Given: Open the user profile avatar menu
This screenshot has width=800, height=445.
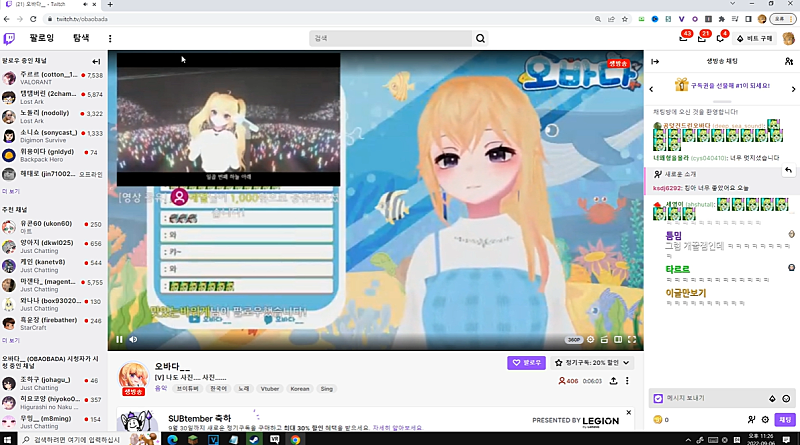Looking at the screenshot, I should click(x=788, y=38).
